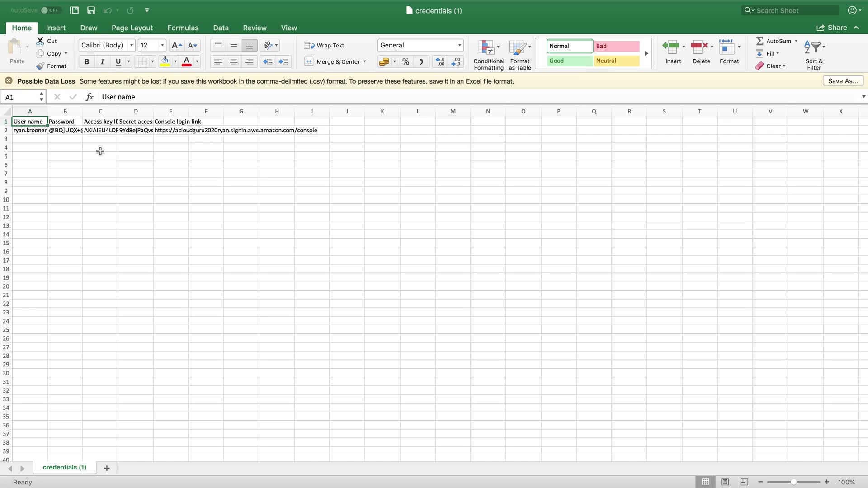Click the Center text alignment icon
The image size is (868, 488).
coord(234,62)
